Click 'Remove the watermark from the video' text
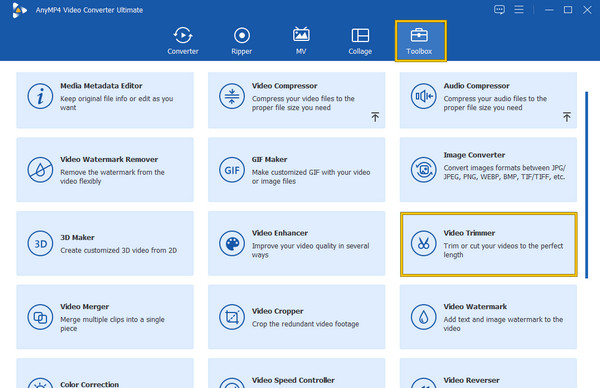Screen dimensions: 600x388 (x=112, y=177)
